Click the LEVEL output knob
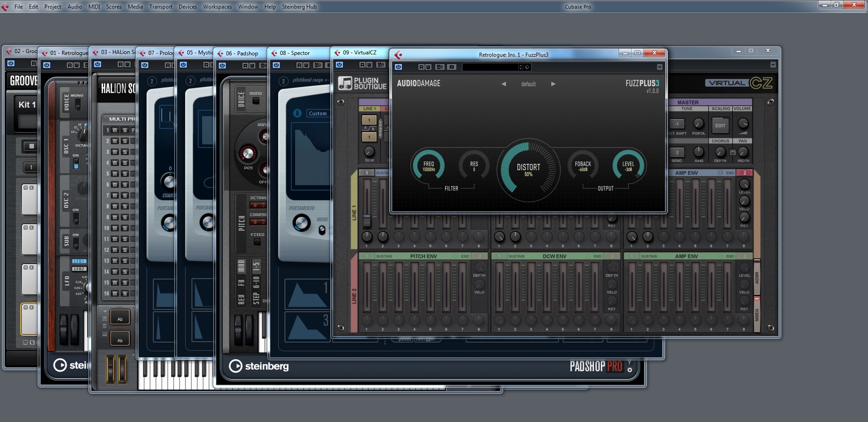868x422 pixels. point(628,165)
